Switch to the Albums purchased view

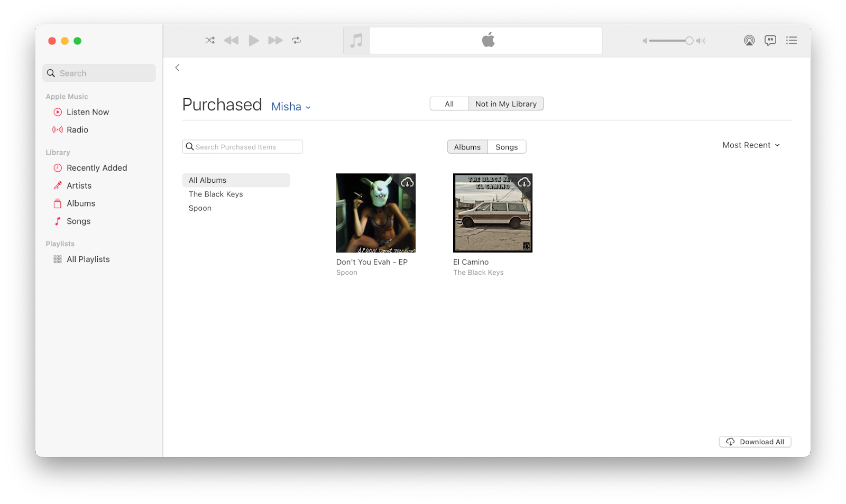point(467,147)
